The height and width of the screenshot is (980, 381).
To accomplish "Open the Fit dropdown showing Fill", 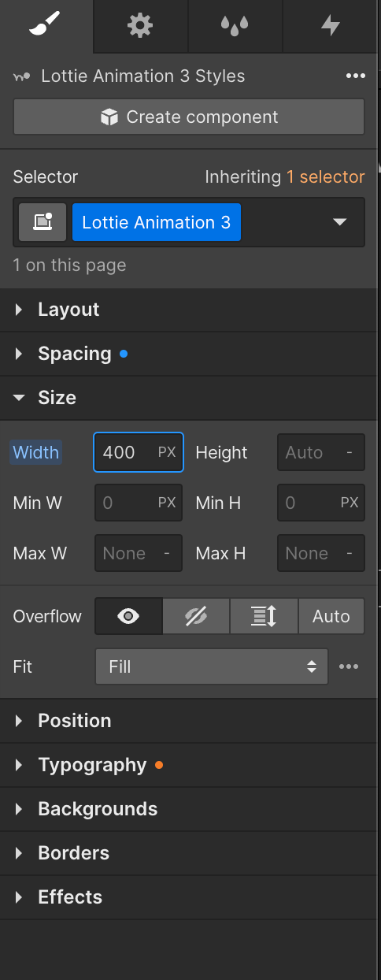I will [x=212, y=666].
